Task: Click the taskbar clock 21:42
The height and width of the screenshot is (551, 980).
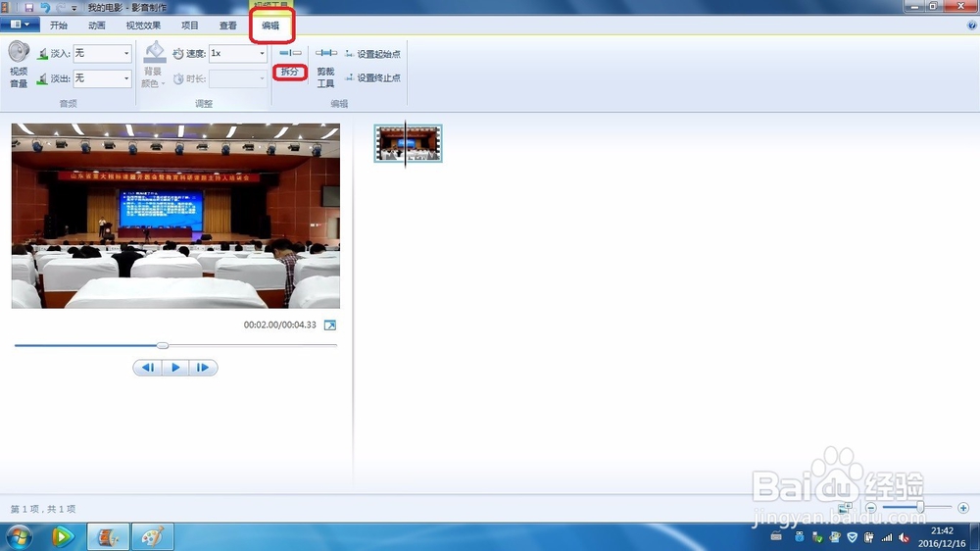Action: coord(942,531)
